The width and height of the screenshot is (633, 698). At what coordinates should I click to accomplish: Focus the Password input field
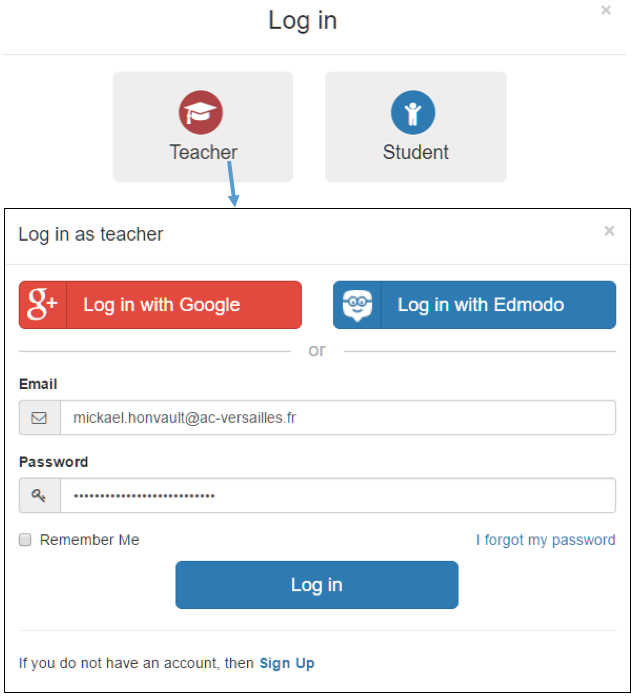pos(337,495)
